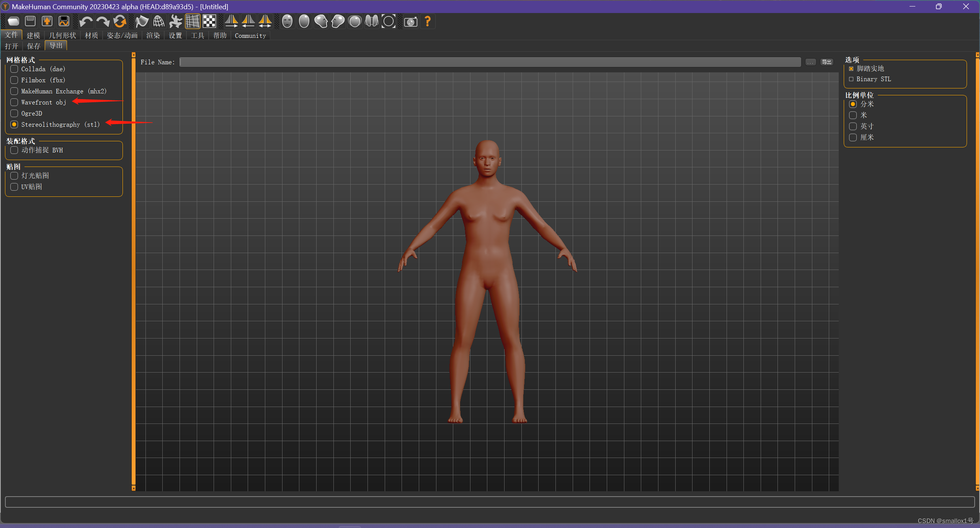Open the Community main tab

coord(250,36)
